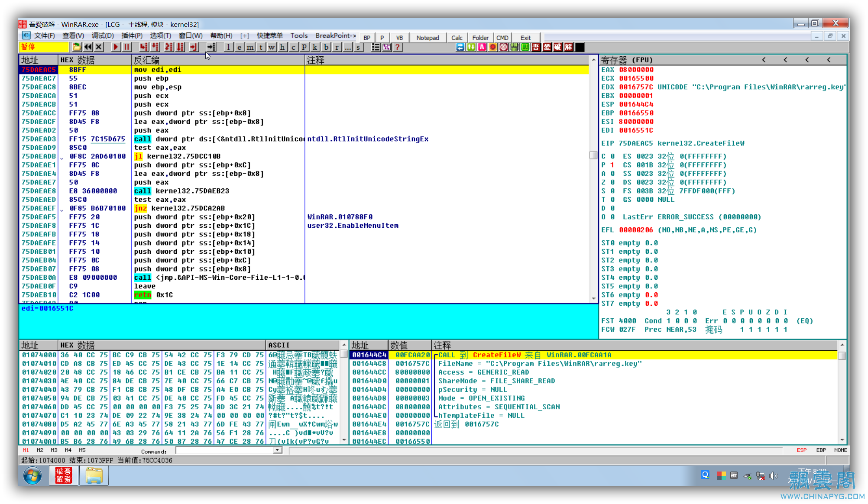Click the target bullseye plugin icon
The image size is (868, 504).
503,47
